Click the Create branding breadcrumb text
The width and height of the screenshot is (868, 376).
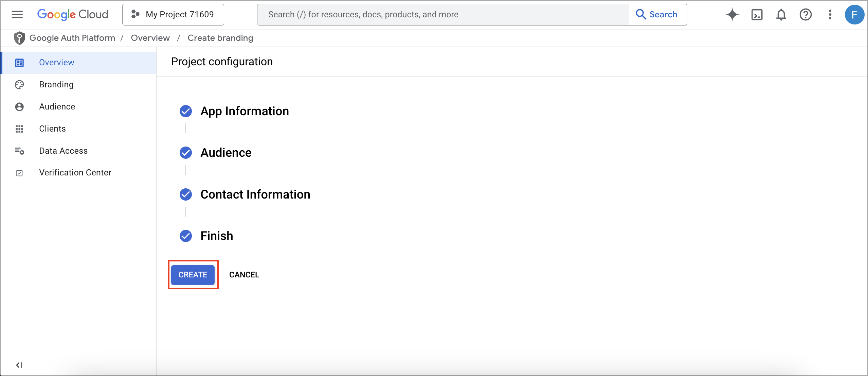pos(220,38)
